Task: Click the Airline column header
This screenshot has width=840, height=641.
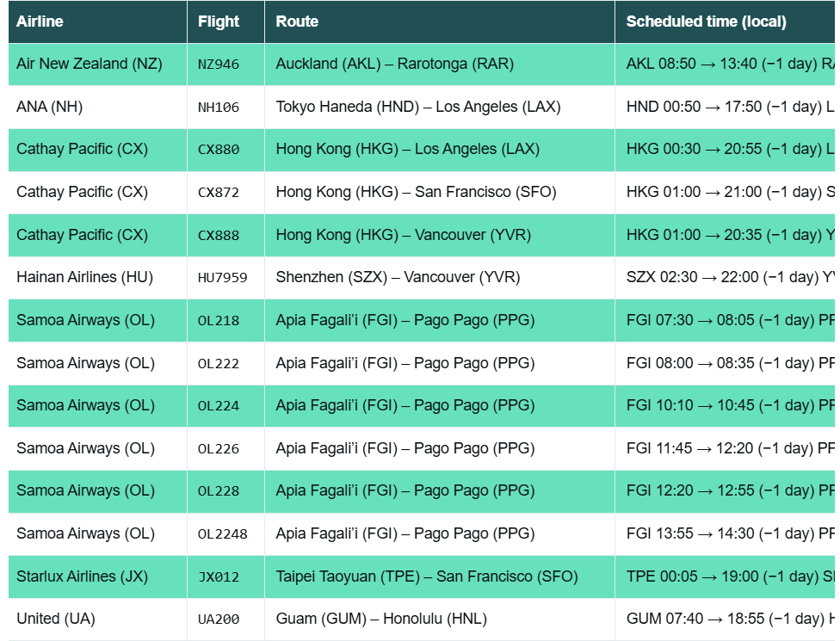Action: 40,22
